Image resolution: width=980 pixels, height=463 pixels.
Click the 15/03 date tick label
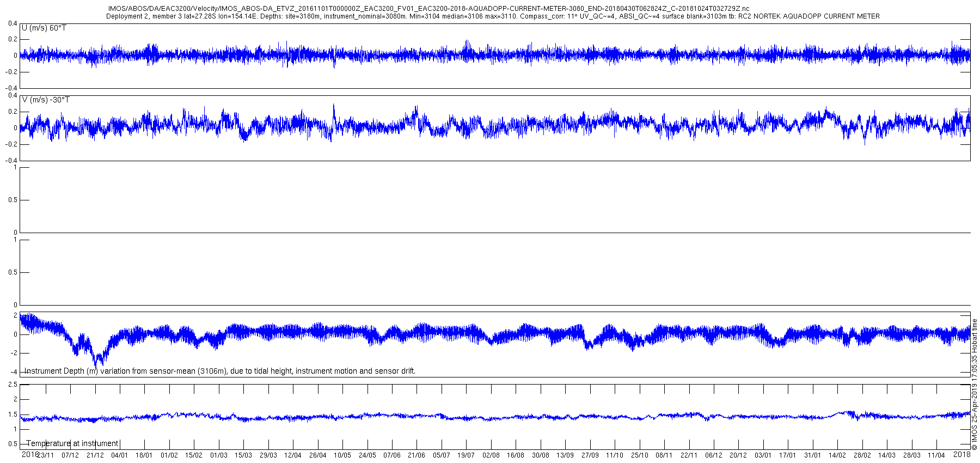243,455
